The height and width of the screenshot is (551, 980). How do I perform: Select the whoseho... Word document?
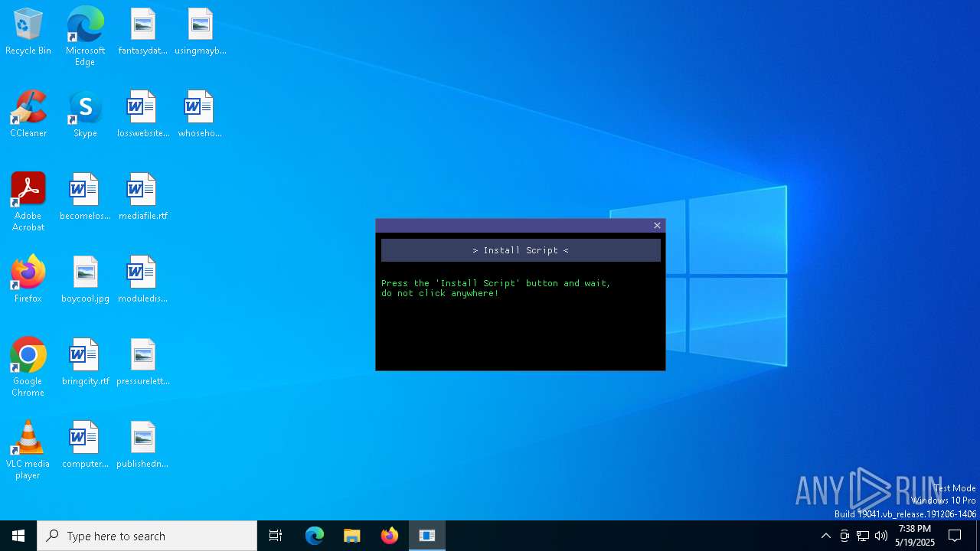(200, 115)
